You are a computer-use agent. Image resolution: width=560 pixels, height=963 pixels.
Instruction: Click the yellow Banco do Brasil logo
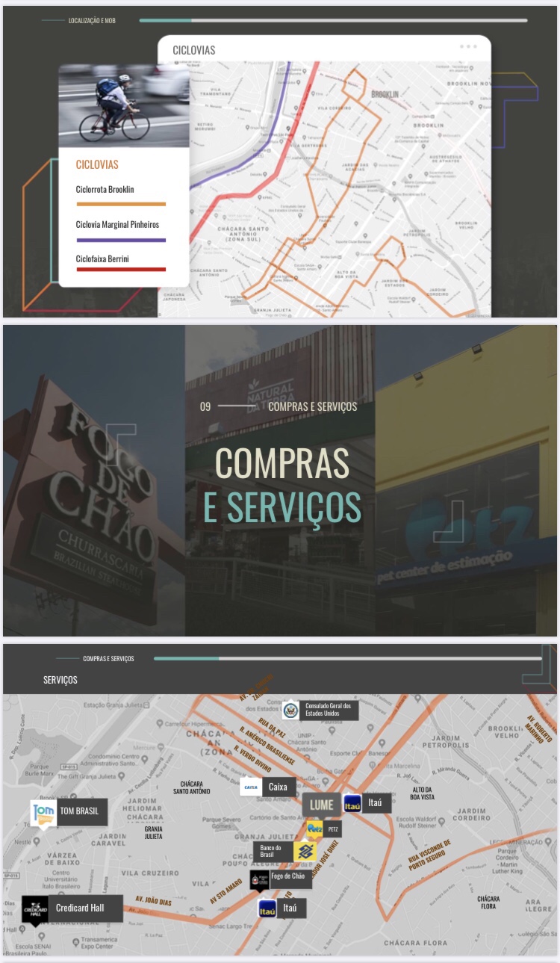(x=305, y=851)
